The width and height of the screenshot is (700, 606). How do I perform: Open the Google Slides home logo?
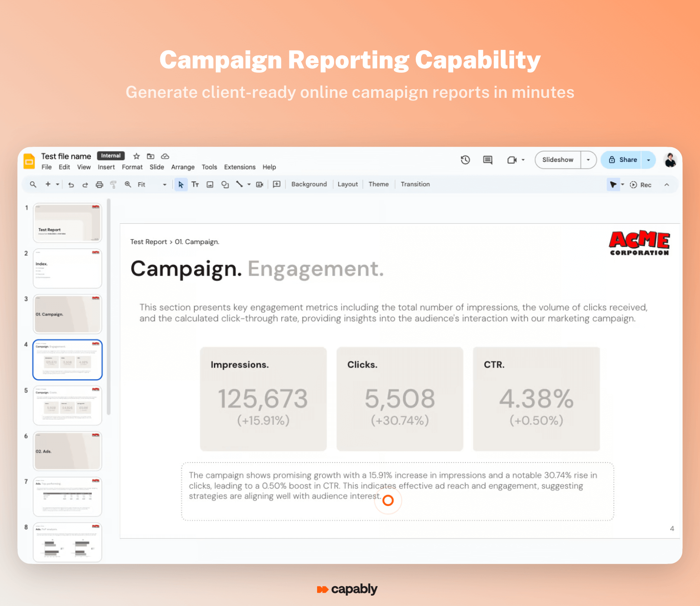pos(29,161)
